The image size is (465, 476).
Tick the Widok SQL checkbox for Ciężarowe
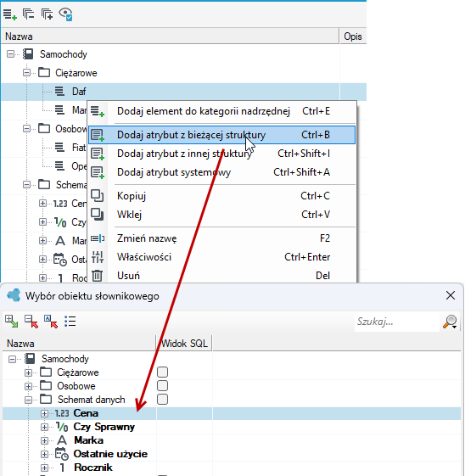tap(162, 372)
